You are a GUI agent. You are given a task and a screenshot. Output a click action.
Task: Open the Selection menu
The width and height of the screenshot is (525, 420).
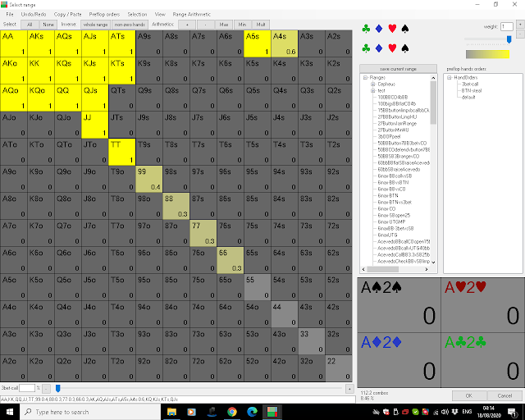[137, 15]
